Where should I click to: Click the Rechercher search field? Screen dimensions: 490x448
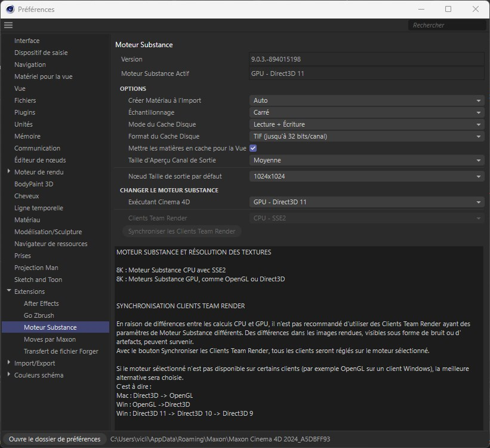tap(446, 25)
